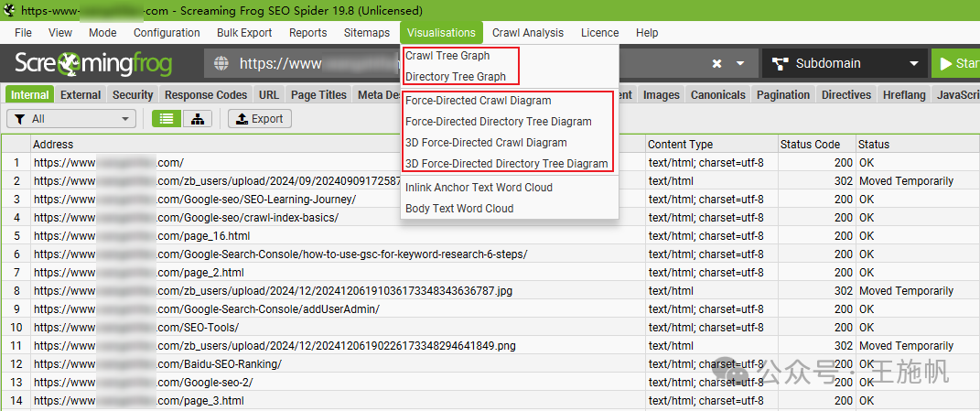Switch to the External tab

coord(81,94)
